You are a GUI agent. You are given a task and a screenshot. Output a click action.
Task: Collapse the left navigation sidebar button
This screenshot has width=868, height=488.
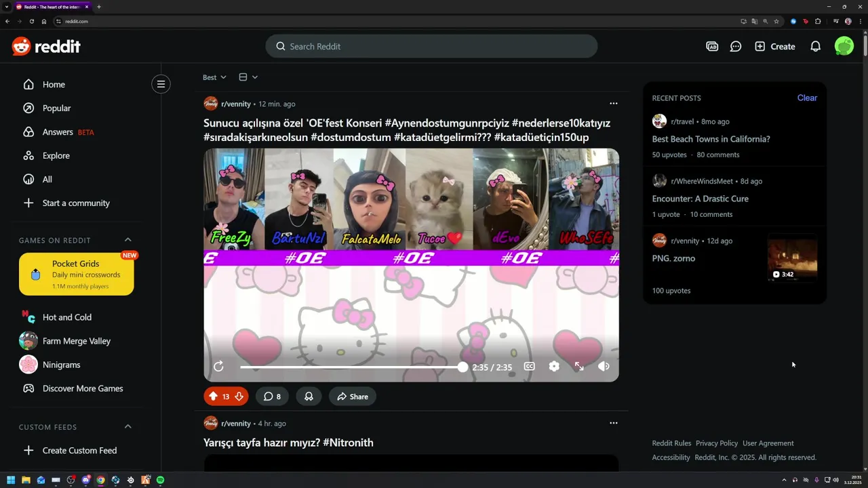click(161, 84)
